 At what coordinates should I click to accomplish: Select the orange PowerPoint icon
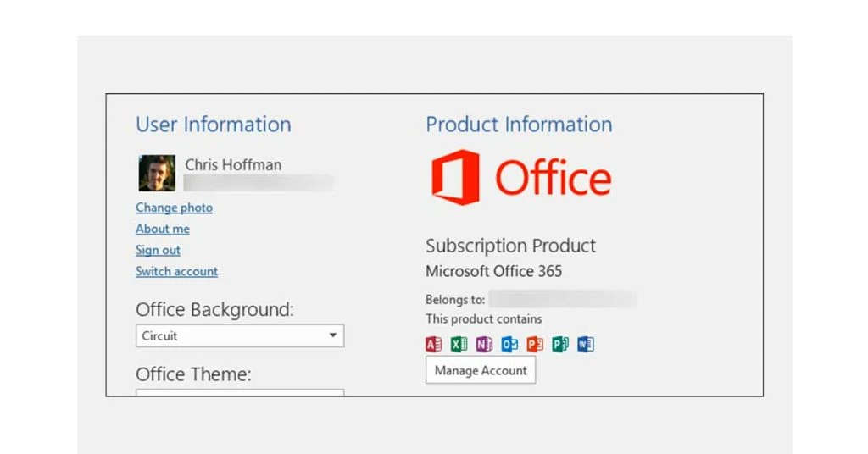(535, 344)
